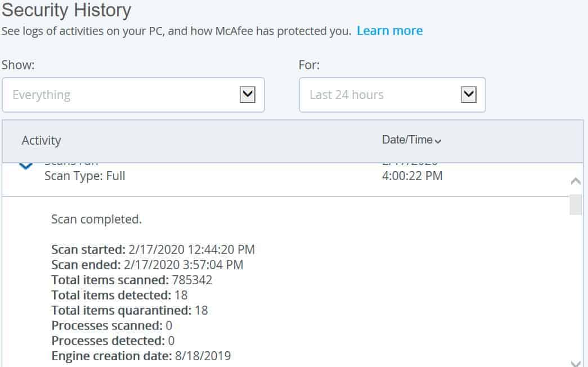The width and height of the screenshot is (588, 367).
Task: Click the Total items quarantined line
Action: (129, 310)
